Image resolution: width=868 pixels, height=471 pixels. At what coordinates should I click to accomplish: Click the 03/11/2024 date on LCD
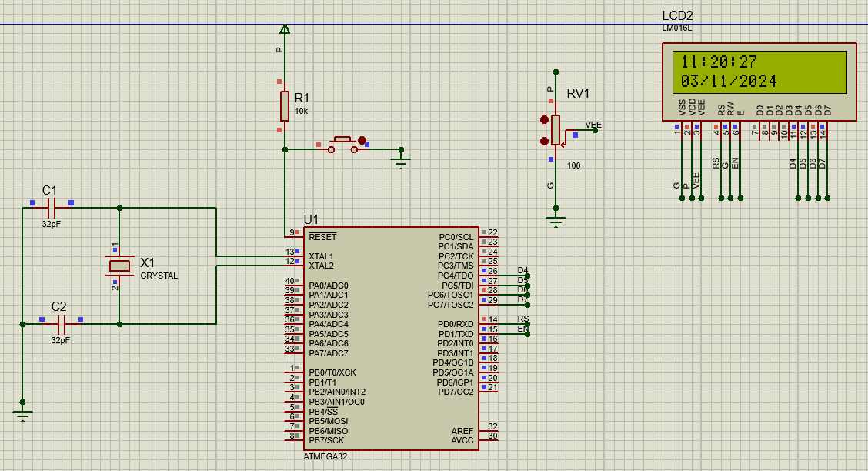[729, 82]
